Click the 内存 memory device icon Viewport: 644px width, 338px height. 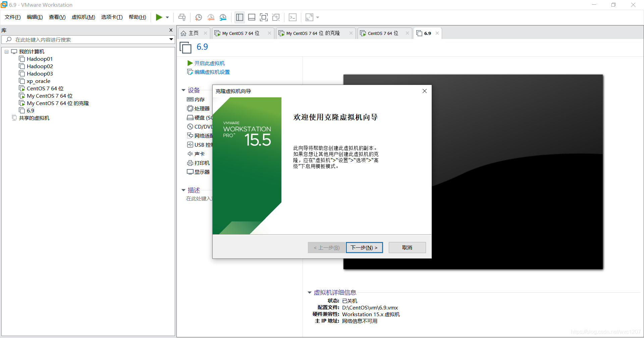pyautogui.click(x=190, y=99)
